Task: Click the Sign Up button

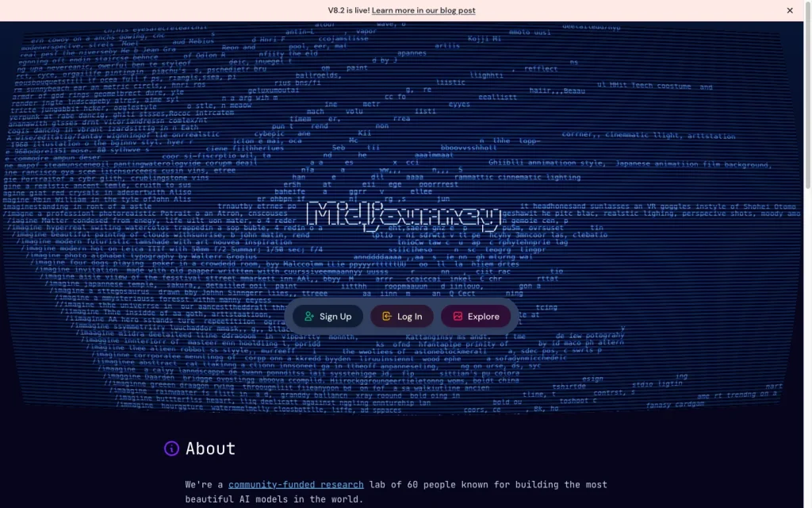Action: tap(327, 316)
